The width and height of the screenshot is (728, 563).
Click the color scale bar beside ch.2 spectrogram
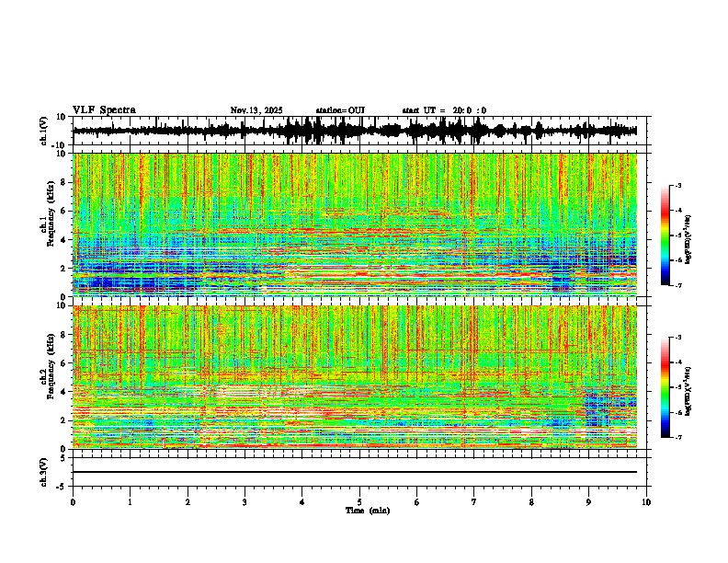coord(665,387)
